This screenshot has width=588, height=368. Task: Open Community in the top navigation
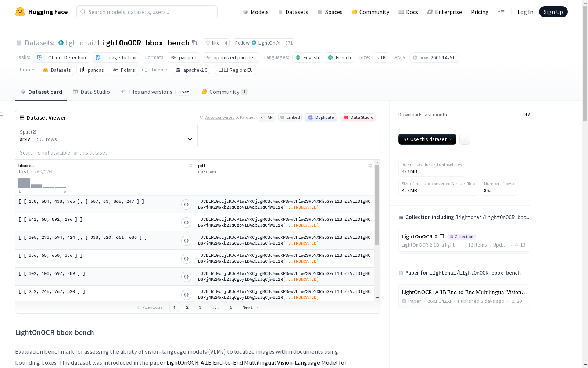coord(370,12)
